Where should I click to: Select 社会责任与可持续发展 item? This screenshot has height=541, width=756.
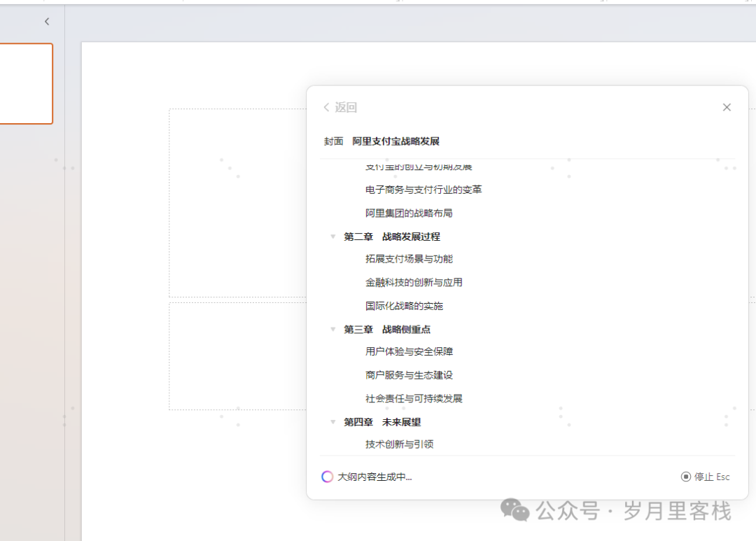coord(414,398)
